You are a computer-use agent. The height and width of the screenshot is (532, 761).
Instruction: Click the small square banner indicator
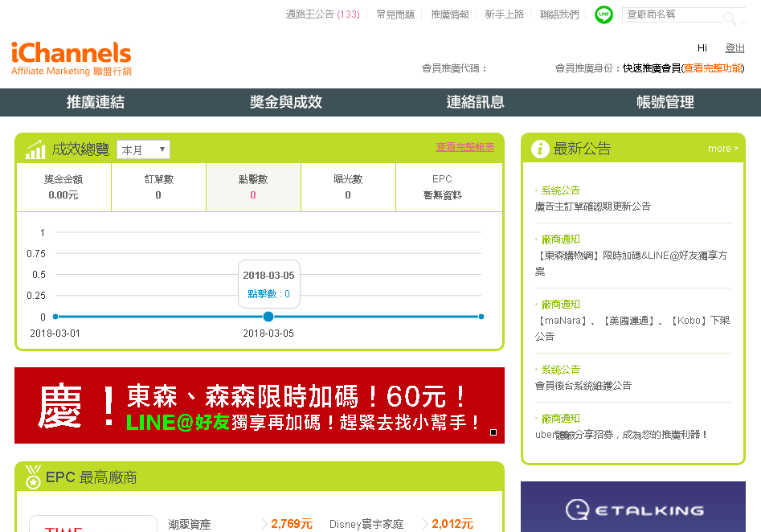point(493,432)
